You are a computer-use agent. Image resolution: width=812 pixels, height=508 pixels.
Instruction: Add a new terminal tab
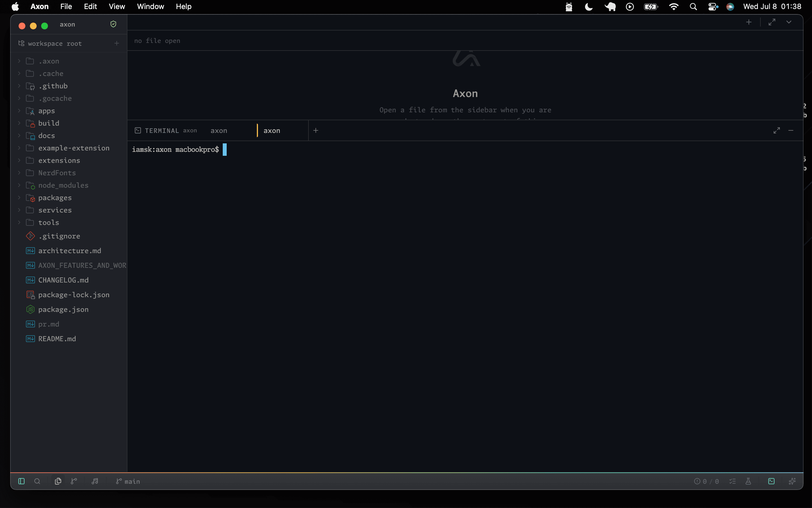point(316,130)
